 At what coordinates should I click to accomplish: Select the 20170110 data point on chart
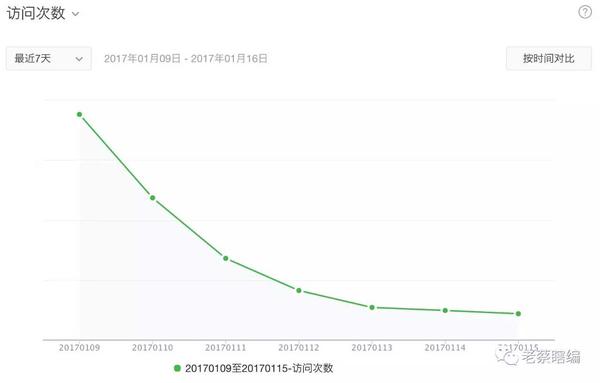(153, 198)
